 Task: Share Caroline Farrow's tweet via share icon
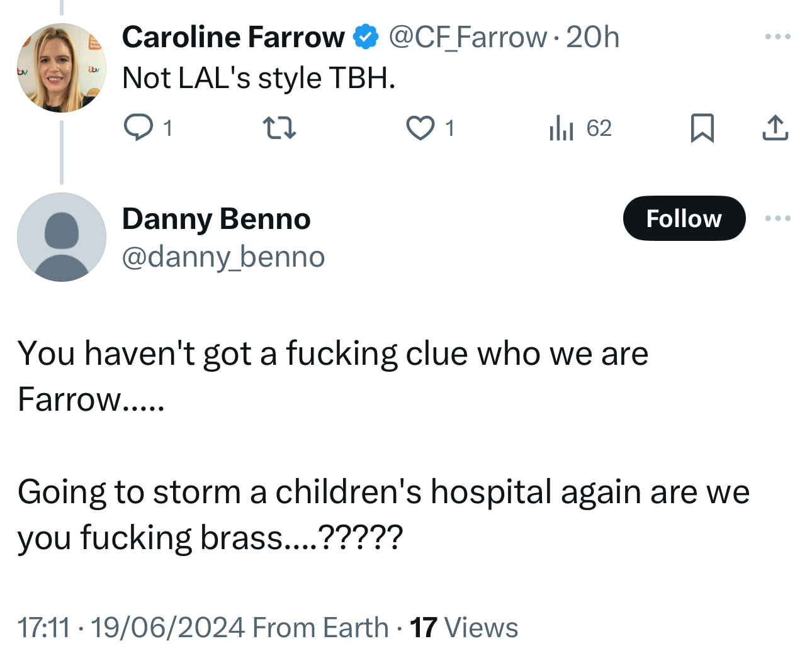(x=775, y=128)
